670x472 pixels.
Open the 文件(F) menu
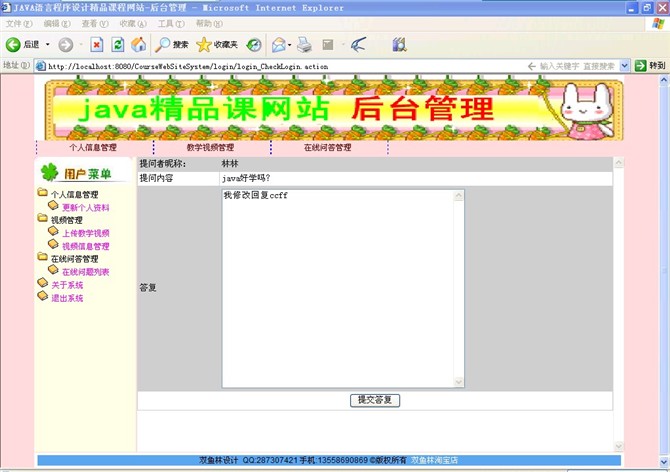tap(19, 23)
